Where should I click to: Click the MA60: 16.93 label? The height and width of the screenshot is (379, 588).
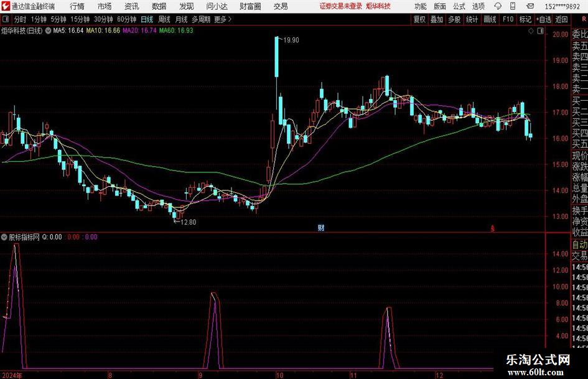tap(176, 30)
